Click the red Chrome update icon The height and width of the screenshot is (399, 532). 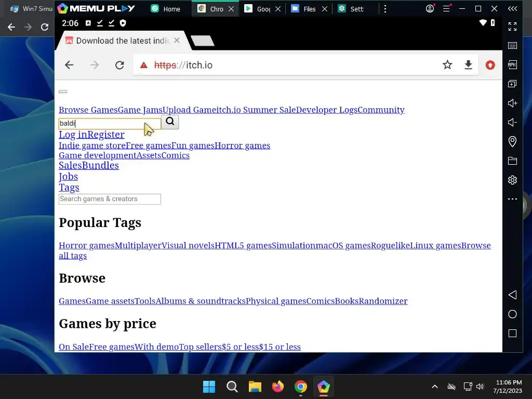tap(490, 65)
